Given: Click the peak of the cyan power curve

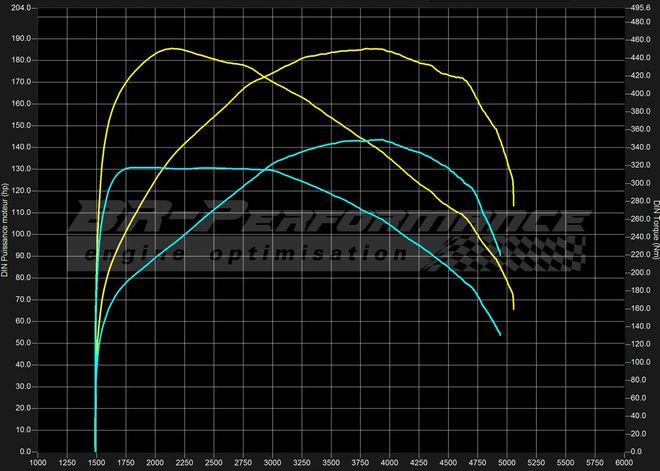Looking at the screenshot, I should click(x=378, y=140).
